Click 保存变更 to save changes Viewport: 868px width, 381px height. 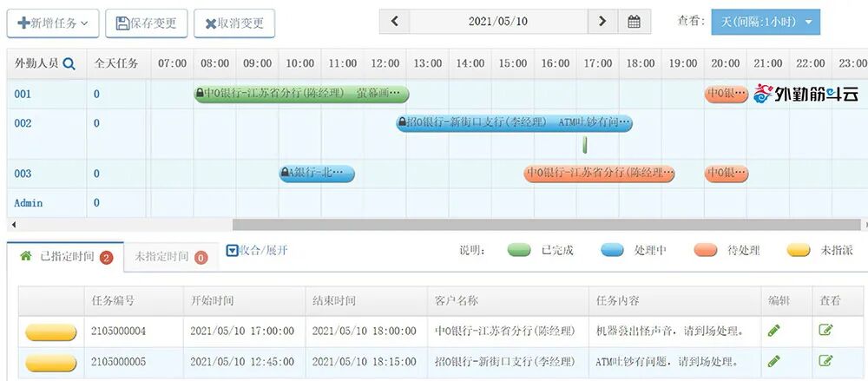(146, 23)
